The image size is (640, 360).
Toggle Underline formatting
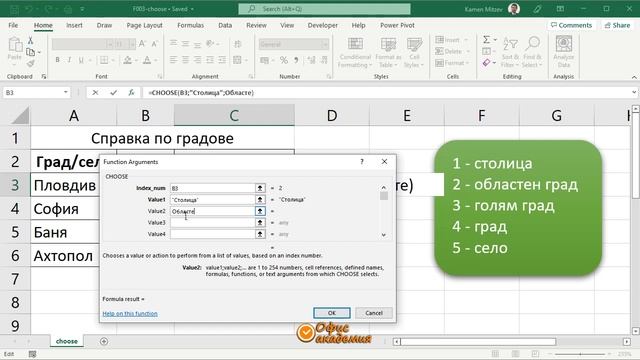[x=81, y=60]
